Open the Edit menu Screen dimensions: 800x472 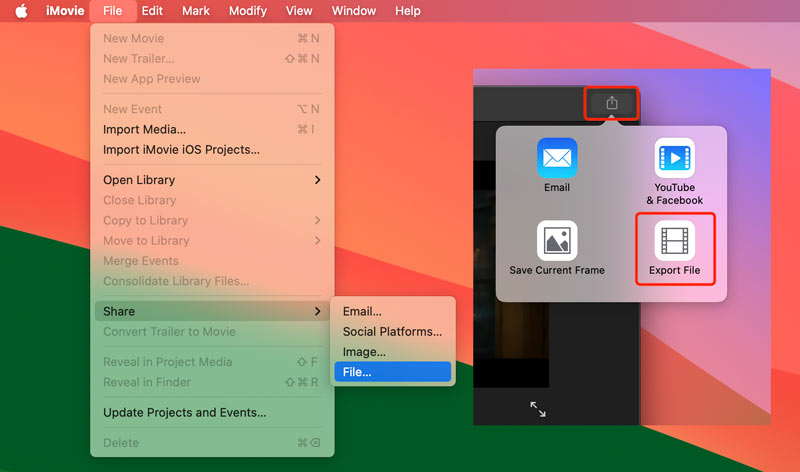tap(152, 11)
